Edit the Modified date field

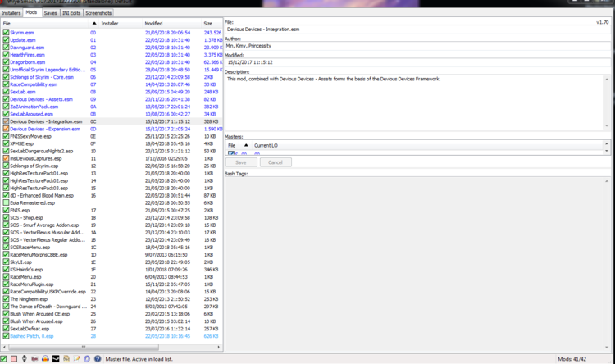coord(417,62)
